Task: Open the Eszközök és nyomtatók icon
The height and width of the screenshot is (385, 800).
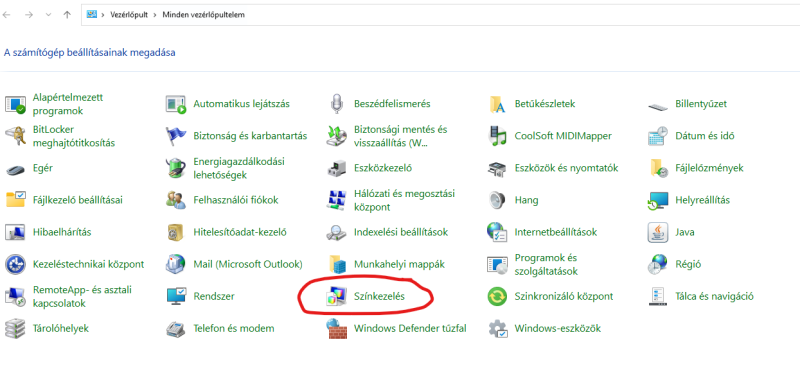Action: pos(497,168)
